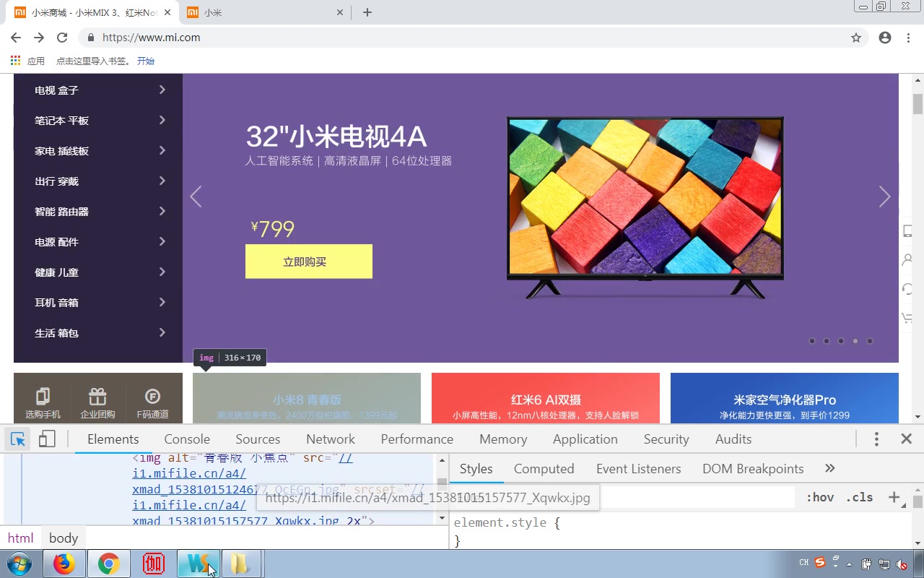Toggle the .cls class editor
The width and height of the screenshot is (924, 578).
pos(859,497)
